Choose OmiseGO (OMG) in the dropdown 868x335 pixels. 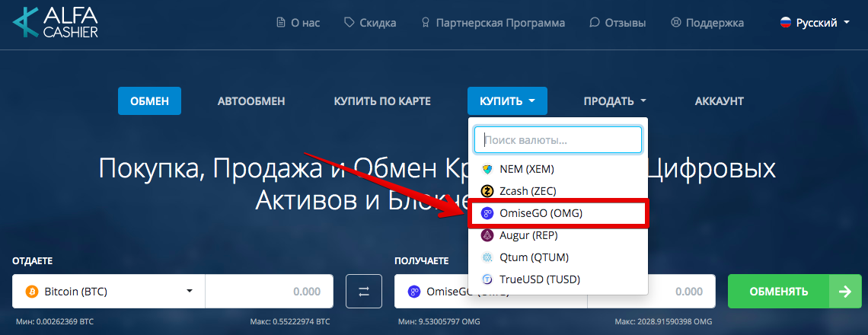pyautogui.click(x=558, y=214)
